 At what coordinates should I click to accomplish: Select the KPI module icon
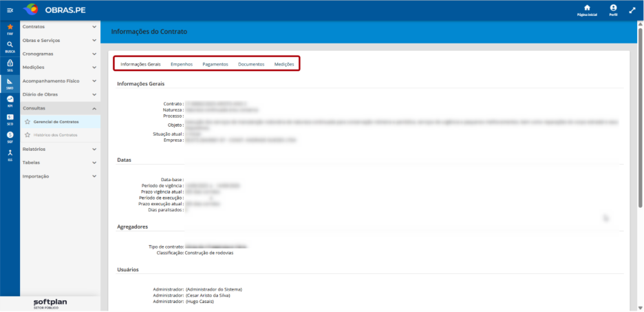pyautogui.click(x=10, y=101)
